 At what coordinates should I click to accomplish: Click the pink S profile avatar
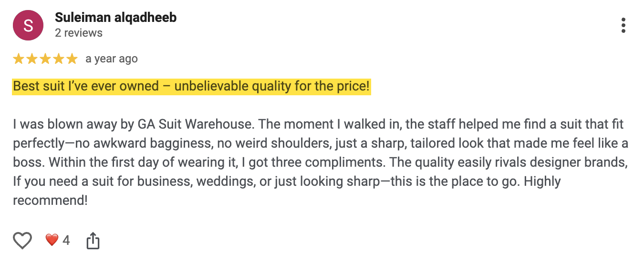pos(28,25)
